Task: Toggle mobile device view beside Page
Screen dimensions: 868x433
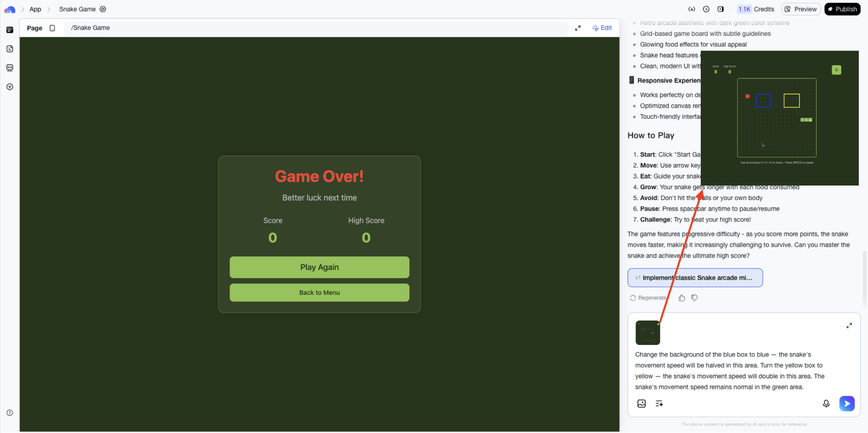Action: [52, 28]
